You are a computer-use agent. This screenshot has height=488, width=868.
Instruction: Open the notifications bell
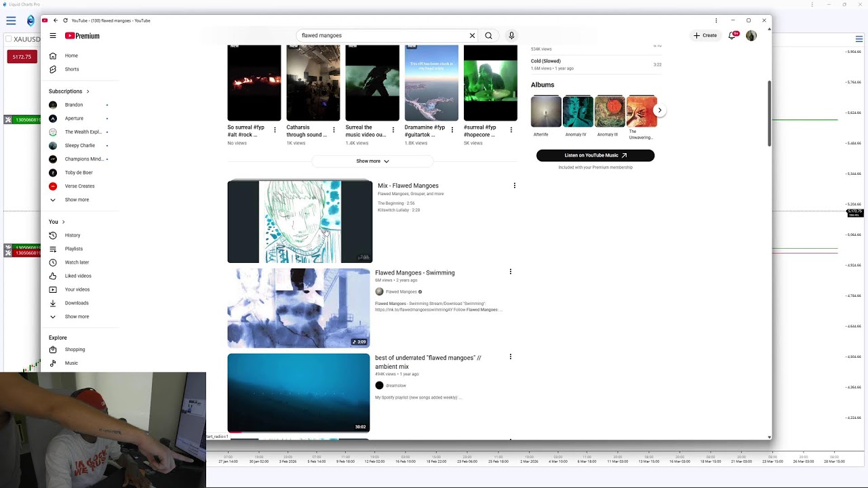tap(732, 35)
